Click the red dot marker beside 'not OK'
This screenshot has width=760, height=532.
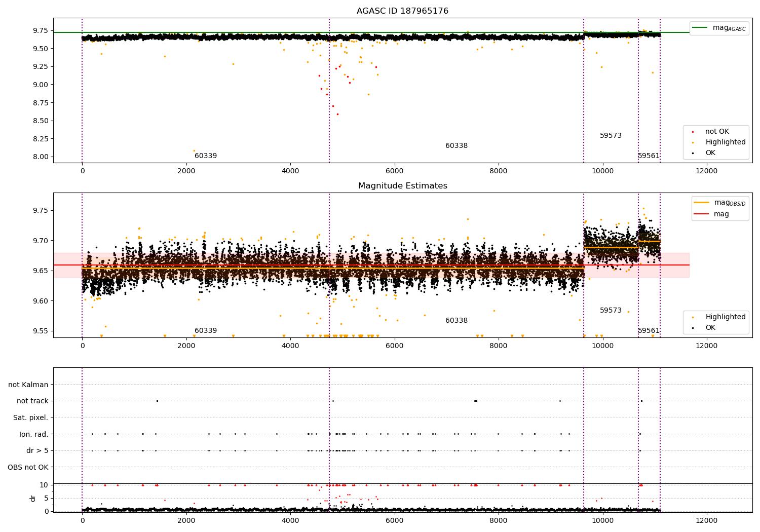(693, 132)
